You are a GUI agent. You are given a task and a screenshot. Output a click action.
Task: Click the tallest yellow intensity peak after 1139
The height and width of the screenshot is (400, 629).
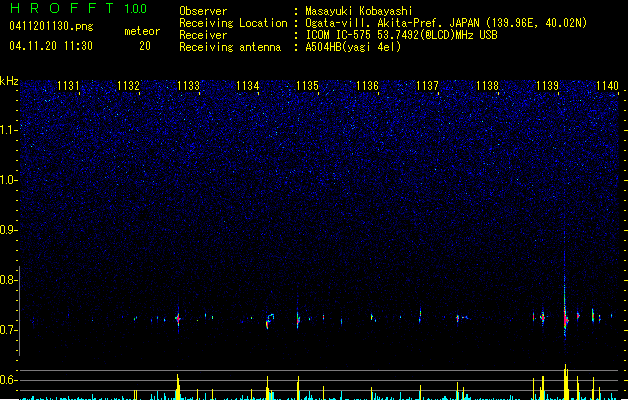pos(566,382)
